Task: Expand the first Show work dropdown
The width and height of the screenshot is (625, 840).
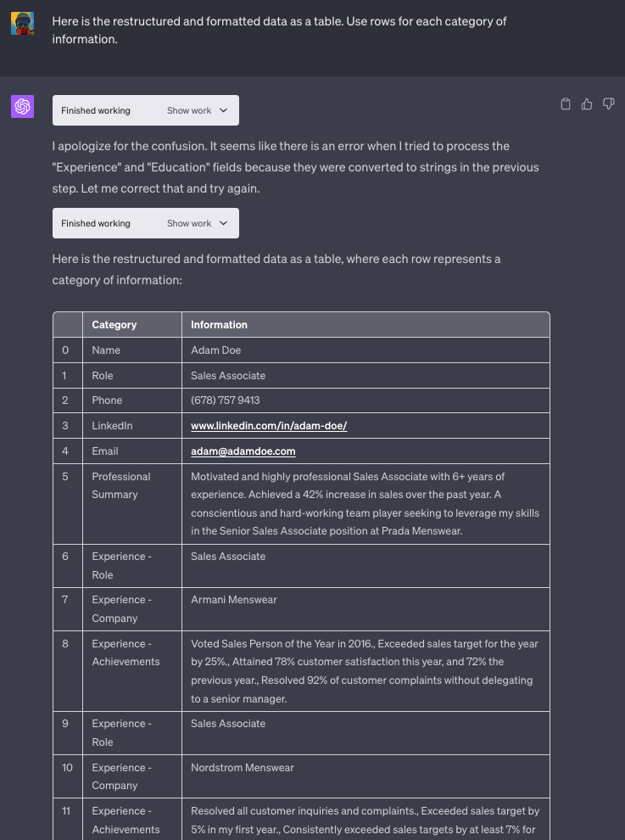Action: 198,110
